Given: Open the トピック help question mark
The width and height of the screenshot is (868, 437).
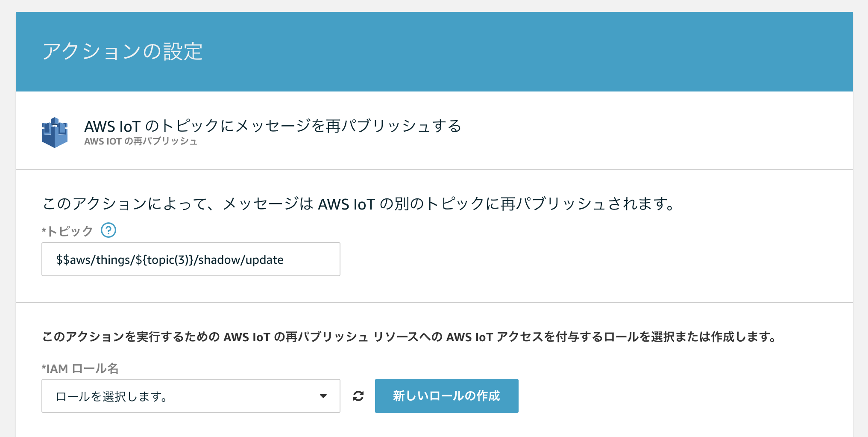Looking at the screenshot, I should click(108, 230).
